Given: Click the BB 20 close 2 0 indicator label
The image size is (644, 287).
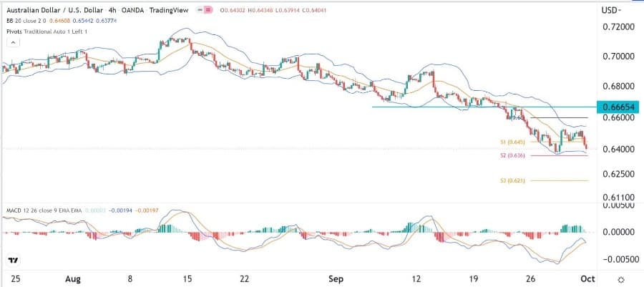Looking at the screenshot, I should pyautogui.click(x=26, y=20).
